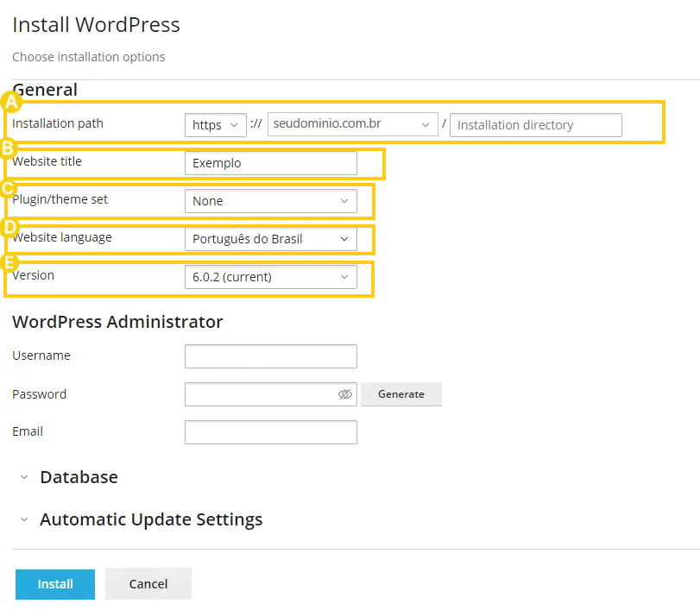
Task: Click the Install button
Action: [x=55, y=584]
